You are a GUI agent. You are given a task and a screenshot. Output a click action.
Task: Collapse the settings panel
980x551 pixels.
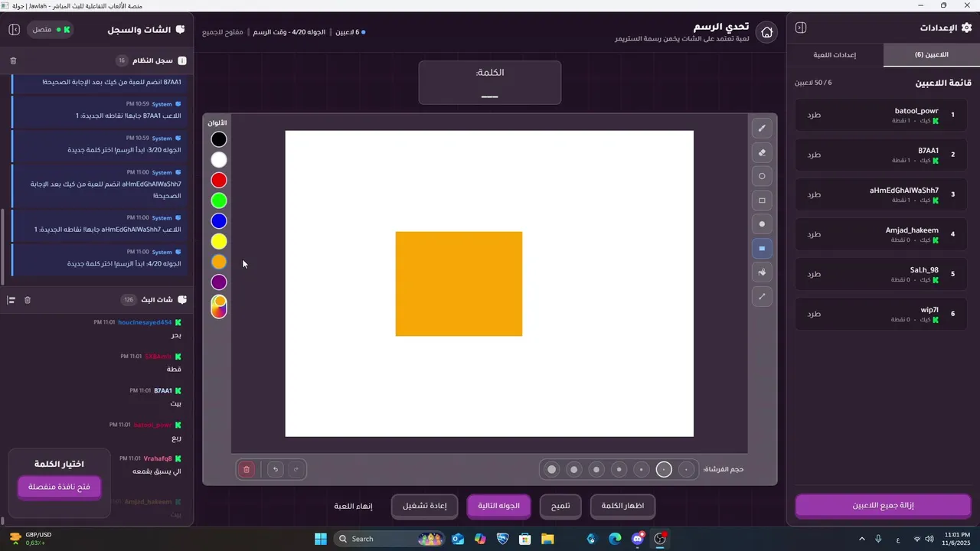(801, 28)
